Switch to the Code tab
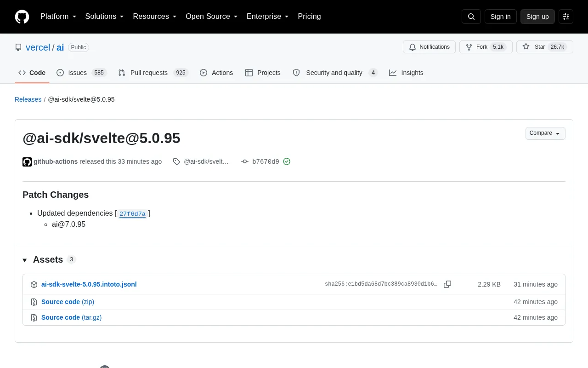 pyautogui.click(x=32, y=73)
